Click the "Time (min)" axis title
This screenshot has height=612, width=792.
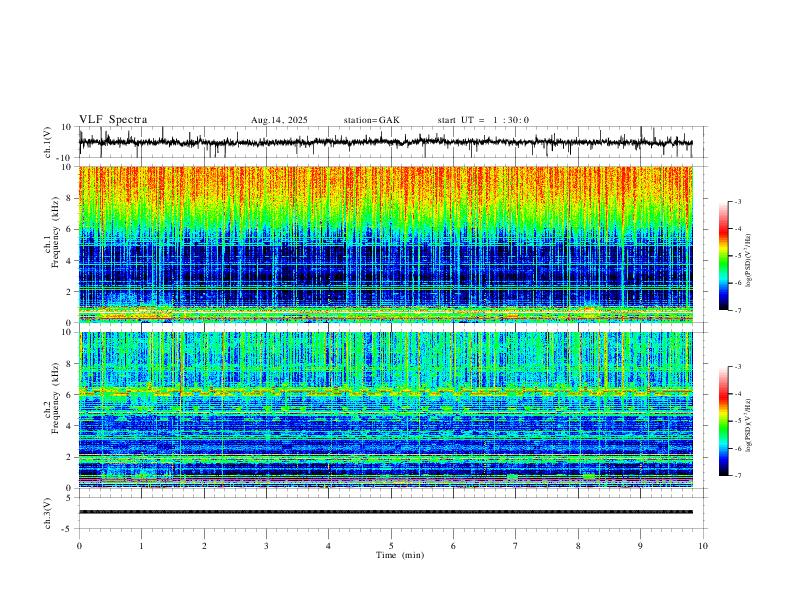click(400, 555)
